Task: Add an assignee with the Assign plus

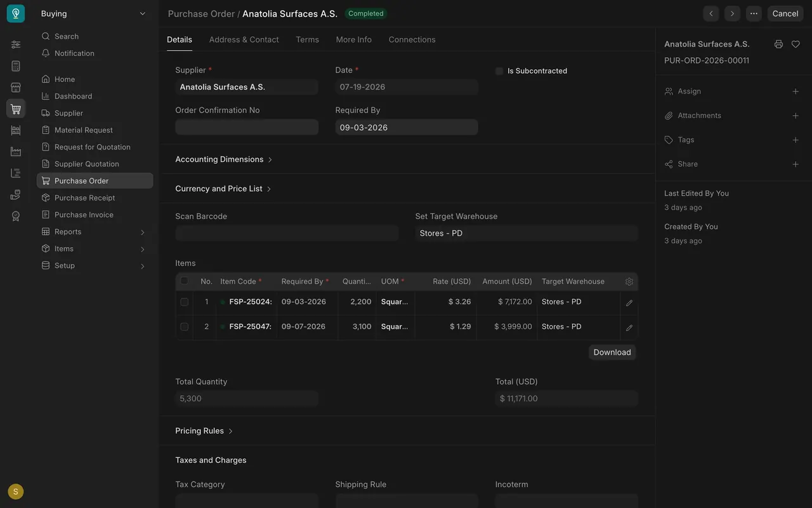Action: pos(796,91)
